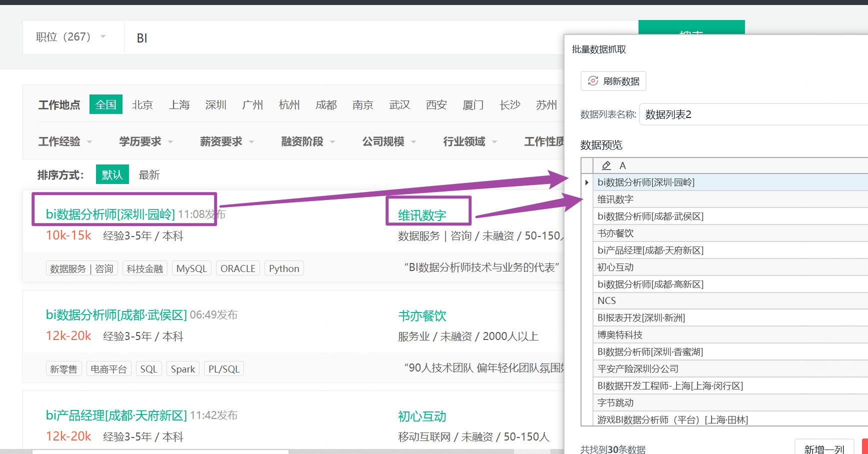Viewport: 868px width, 454px height.
Task: Click the refresh icon beside 刷新数据
Action: (593, 81)
